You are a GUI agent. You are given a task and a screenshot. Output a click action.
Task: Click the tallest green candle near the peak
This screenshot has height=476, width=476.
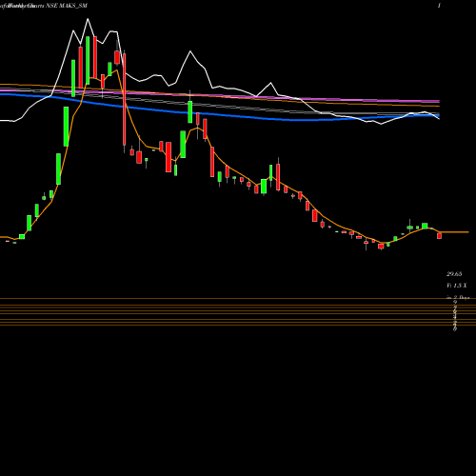point(88,60)
